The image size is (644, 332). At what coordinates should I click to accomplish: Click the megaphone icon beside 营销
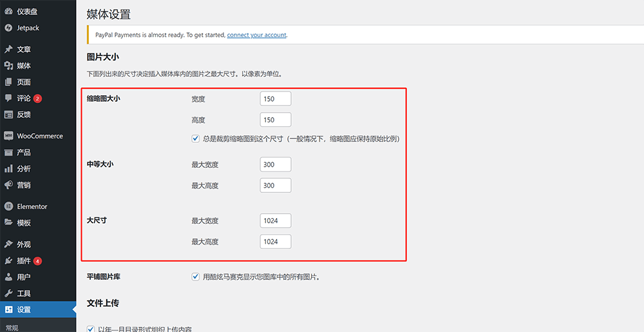coord(8,185)
